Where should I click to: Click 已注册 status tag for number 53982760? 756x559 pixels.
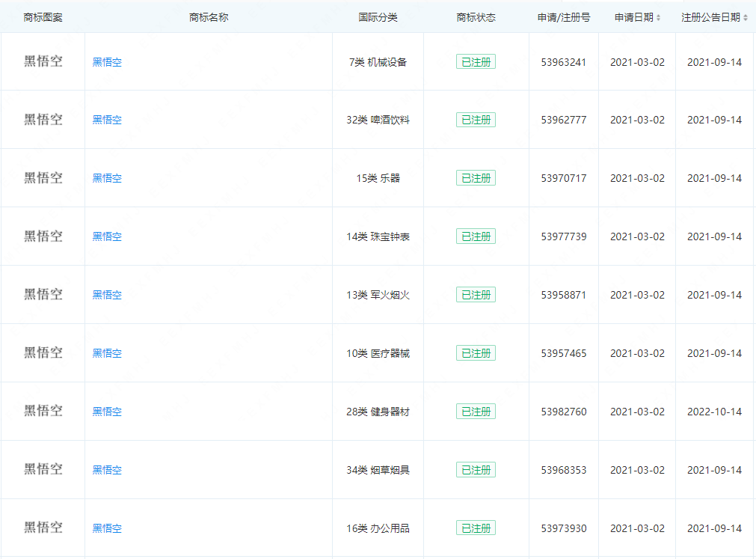point(476,412)
